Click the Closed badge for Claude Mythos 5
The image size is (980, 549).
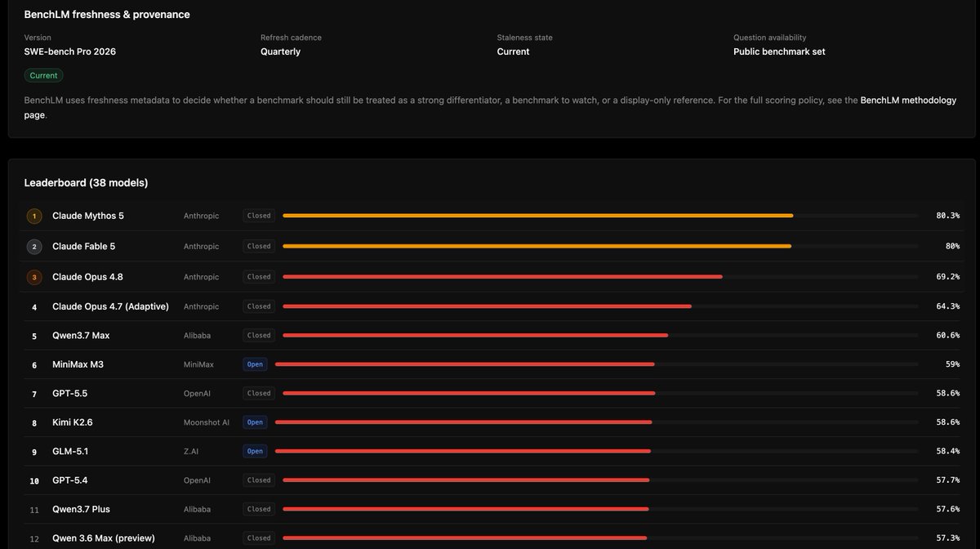(x=259, y=216)
